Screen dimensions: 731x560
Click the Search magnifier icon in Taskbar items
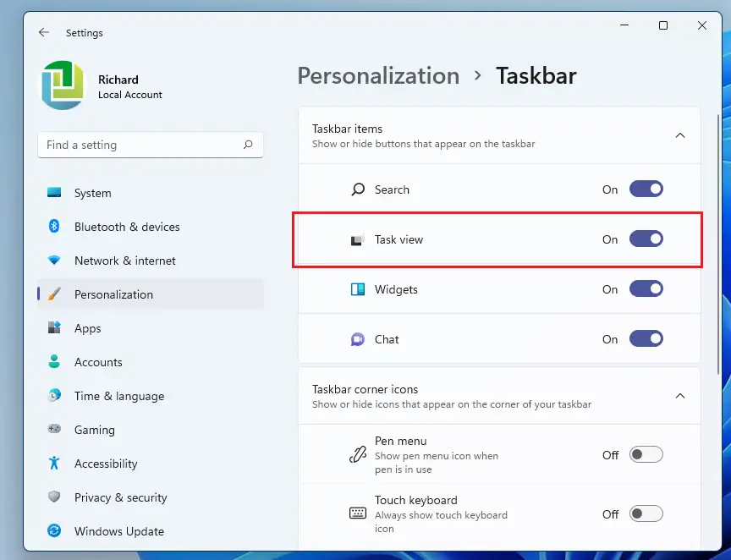[358, 189]
